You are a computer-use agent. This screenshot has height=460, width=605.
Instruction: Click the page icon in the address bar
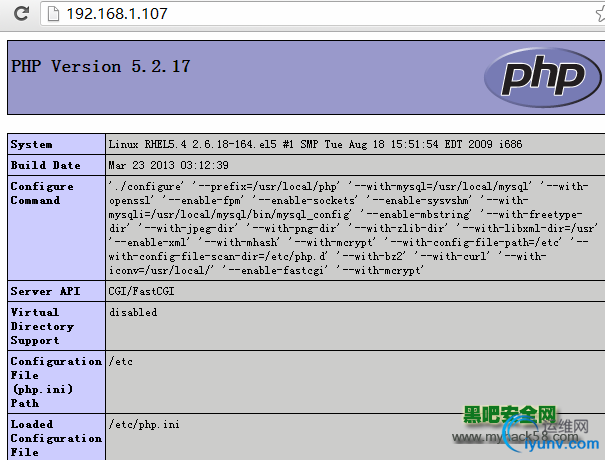point(53,14)
